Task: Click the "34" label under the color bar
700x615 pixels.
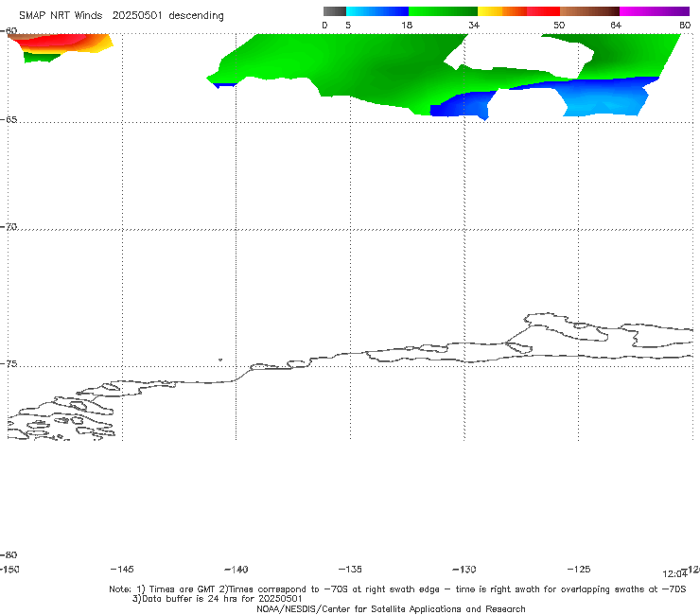Action: click(x=474, y=25)
